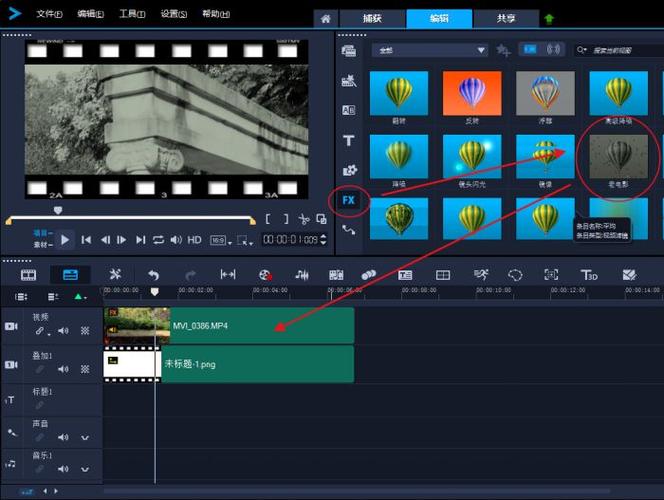Open the 设置 (Settings) menu
This screenshot has height=500, width=664.
tap(174, 14)
